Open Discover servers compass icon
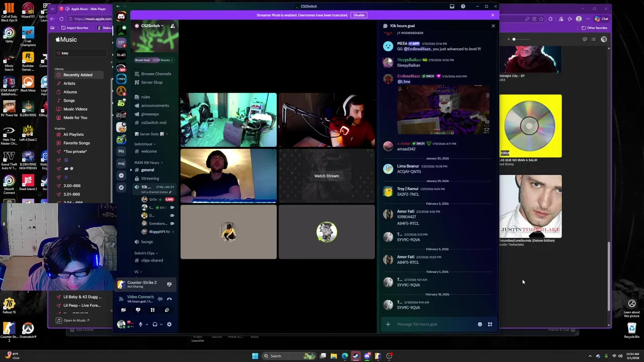The height and width of the screenshot is (362, 644). 121,188
